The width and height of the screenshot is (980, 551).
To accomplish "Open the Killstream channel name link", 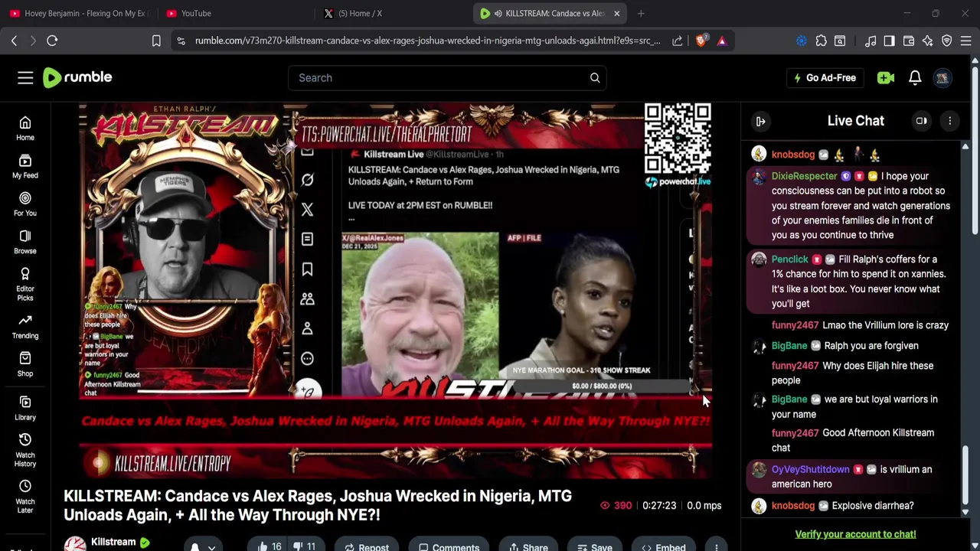I will (x=113, y=542).
